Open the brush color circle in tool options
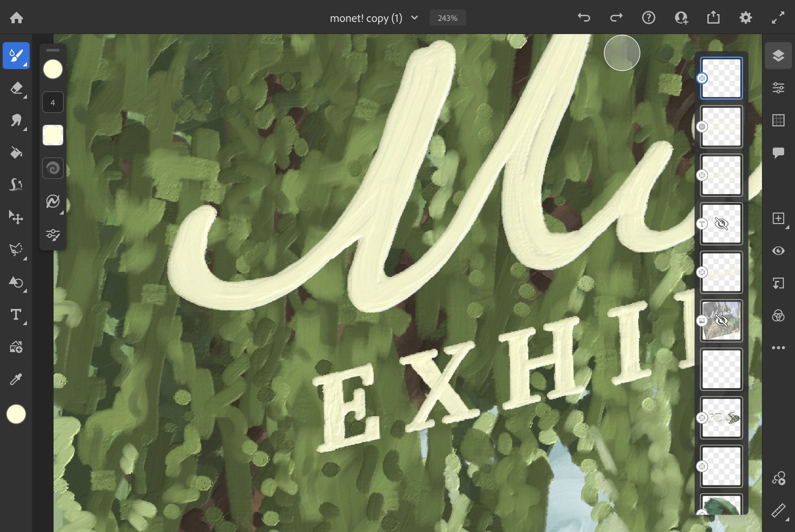Image resolution: width=795 pixels, height=532 pixels. tap(53, 69)
